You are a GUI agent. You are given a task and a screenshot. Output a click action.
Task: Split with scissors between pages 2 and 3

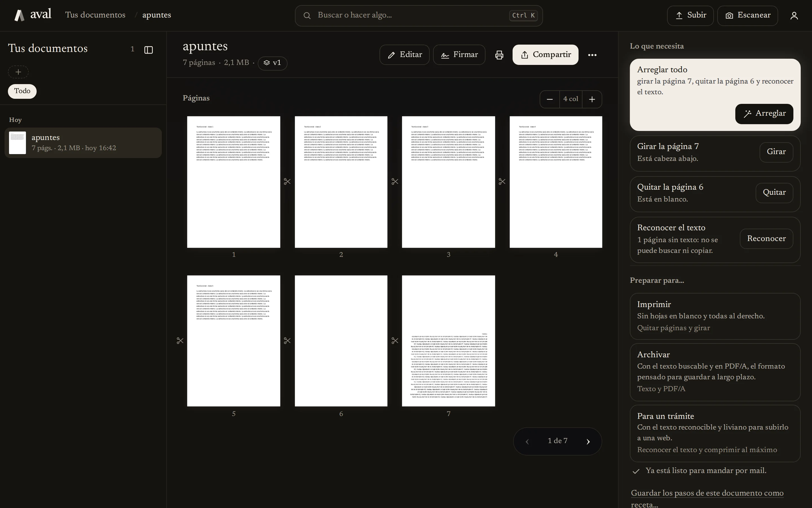tap(395, 182)
